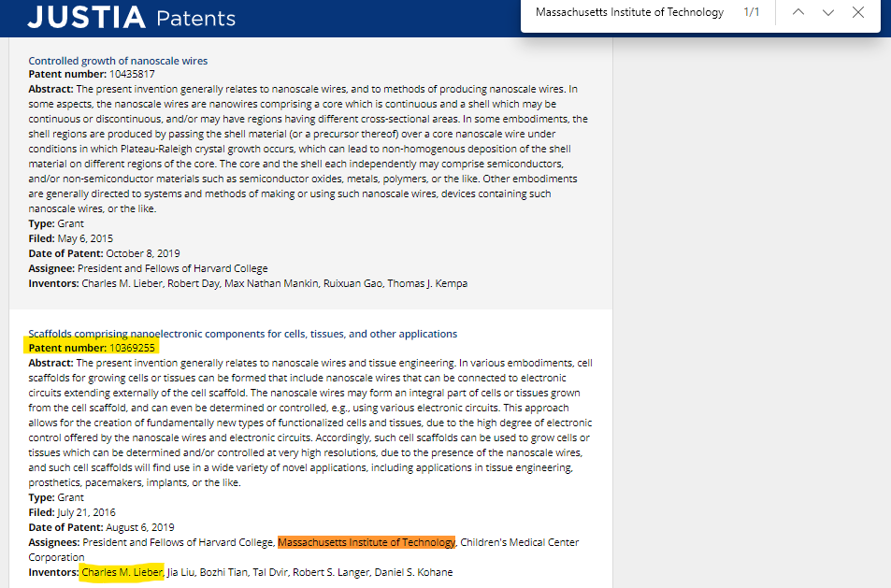
Task: Click highlighted patent number 10369255
Action: pyautogui.click(x=92, y=348)
